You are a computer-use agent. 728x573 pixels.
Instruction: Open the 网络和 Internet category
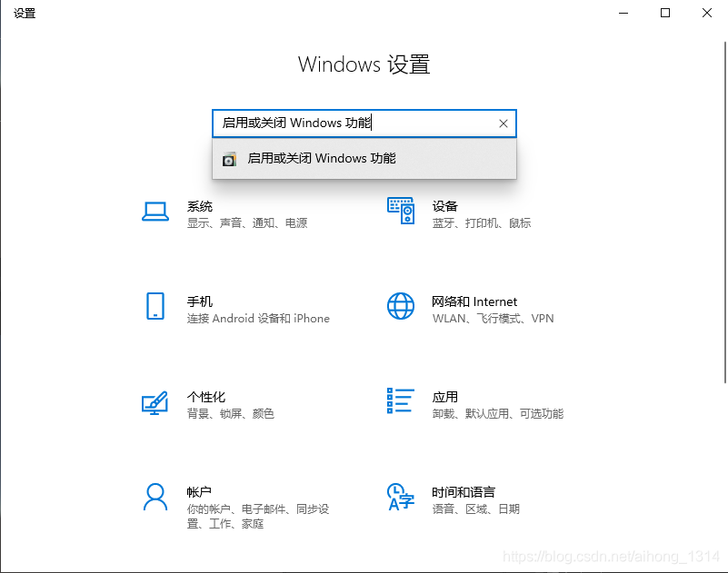(474, 301)
